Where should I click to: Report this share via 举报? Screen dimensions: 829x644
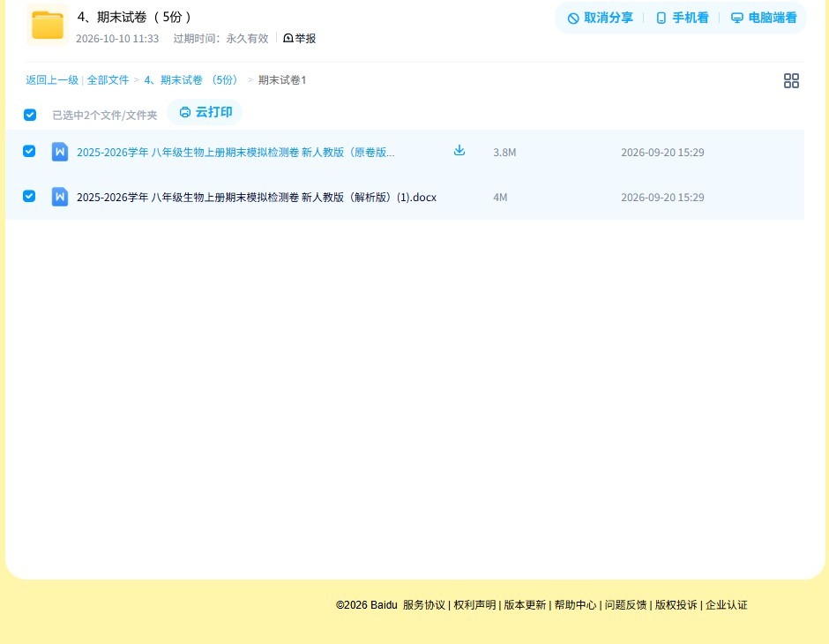click(x=300, y=39)
